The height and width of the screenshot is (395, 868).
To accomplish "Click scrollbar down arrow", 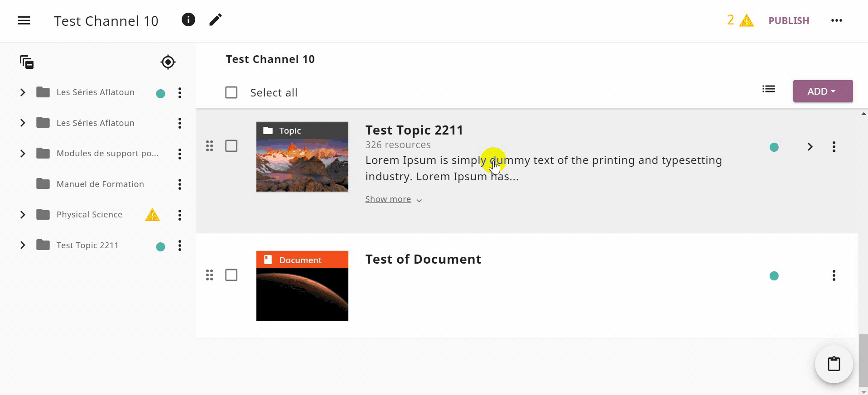I will pyautogui.click(x=863, y=392).
